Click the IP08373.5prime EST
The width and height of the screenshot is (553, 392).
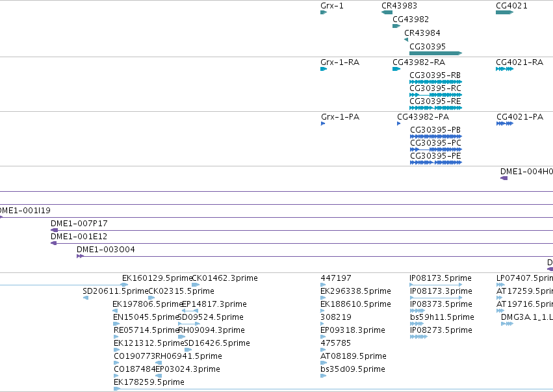coord(417,311)
